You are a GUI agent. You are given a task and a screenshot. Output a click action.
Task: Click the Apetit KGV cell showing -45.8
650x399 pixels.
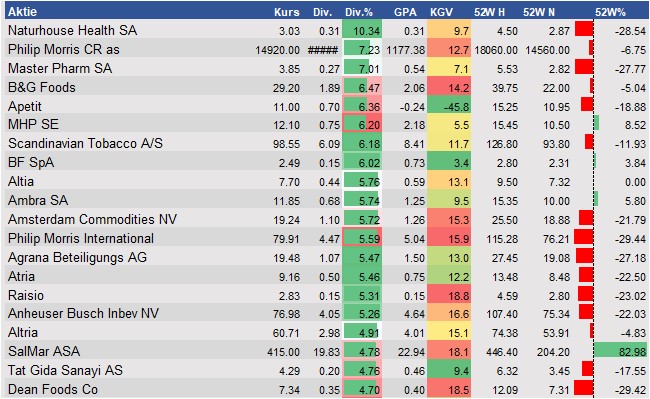449,106
